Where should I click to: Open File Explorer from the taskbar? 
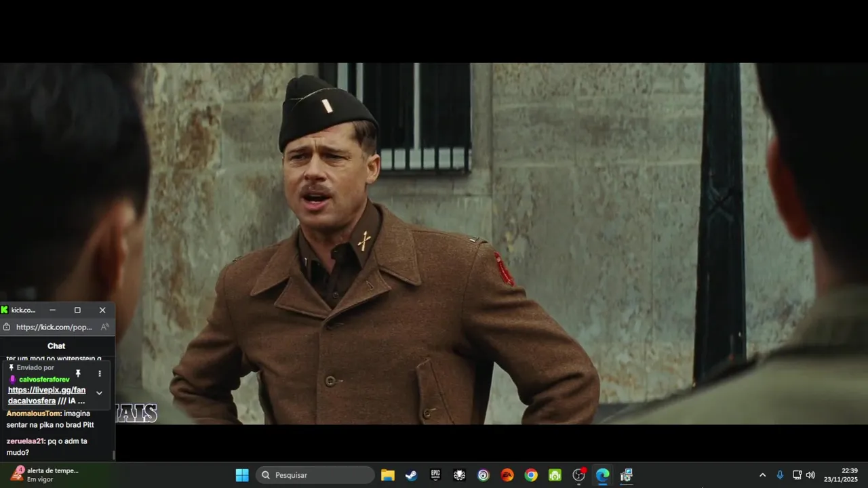coord(388,475)
